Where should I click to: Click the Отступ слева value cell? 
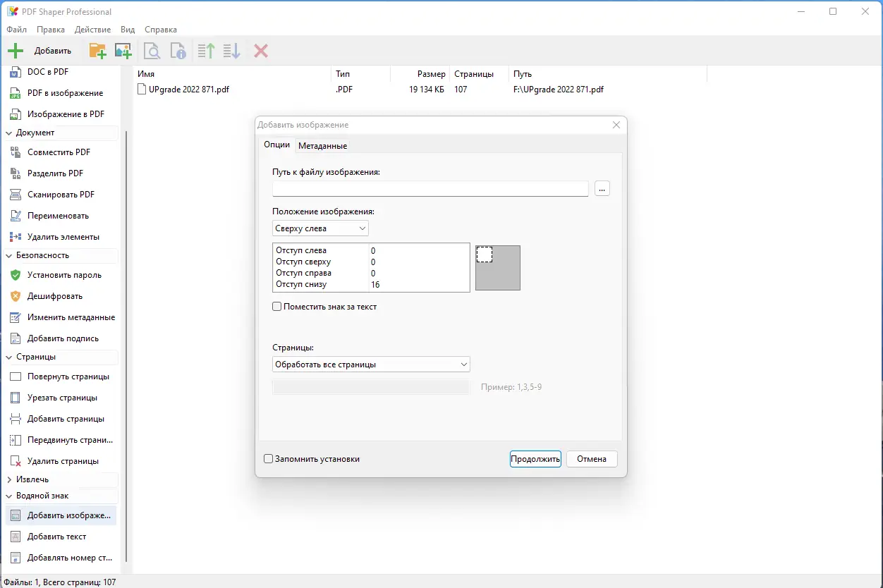pos(418,250)
